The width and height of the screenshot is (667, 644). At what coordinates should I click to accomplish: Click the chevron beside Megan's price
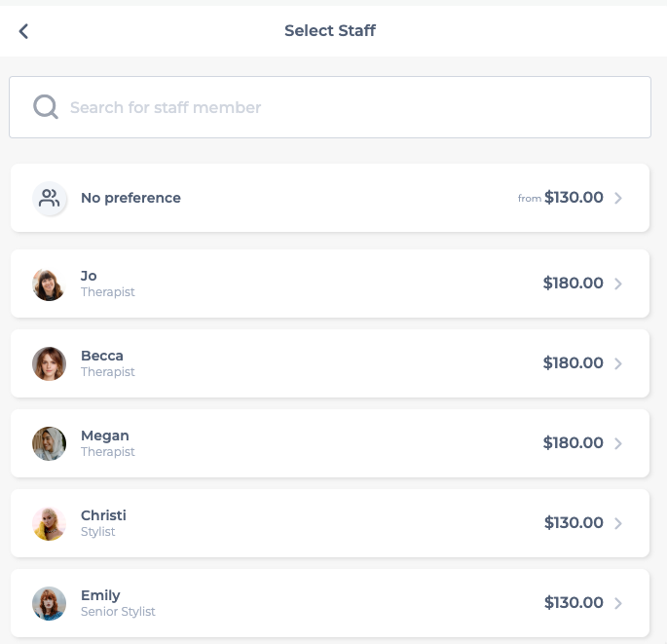click(x=618, y=443)
